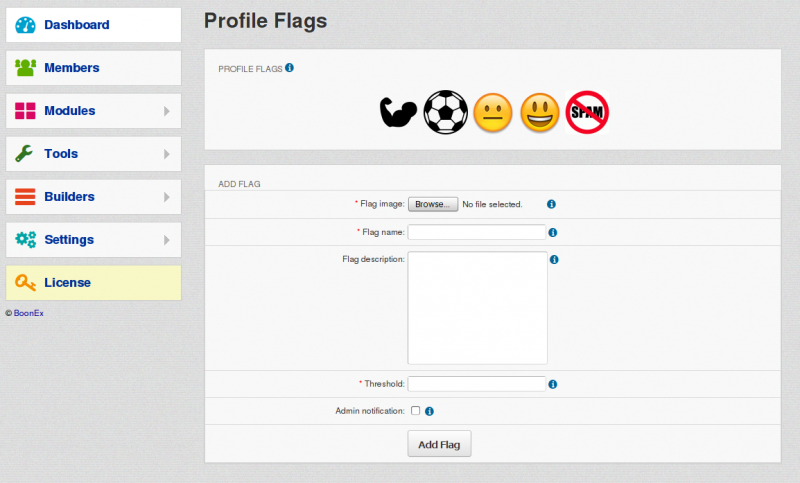800x483 pixels.
Task: Focus the Flag name input field
Action: (477, 232)
